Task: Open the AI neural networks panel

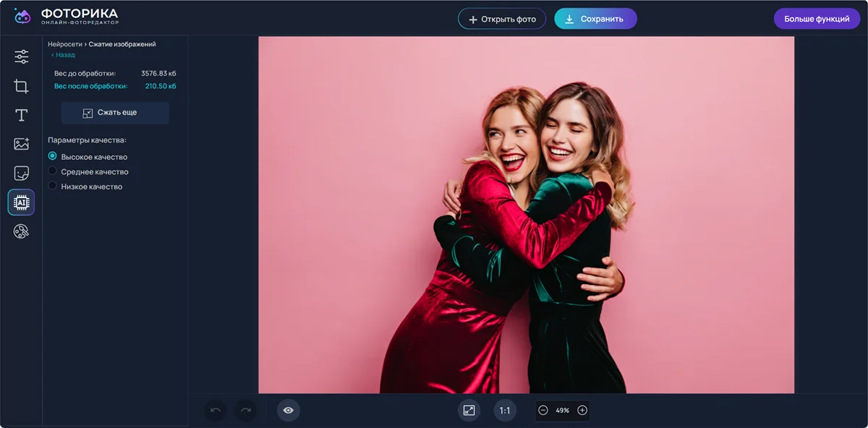Action: coord(21,202)
